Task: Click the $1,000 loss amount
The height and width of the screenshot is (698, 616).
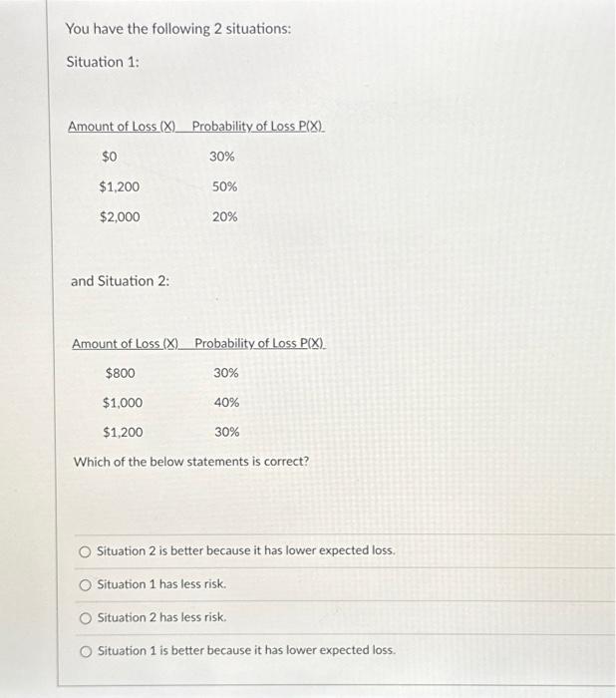Action: coord(123,403)
